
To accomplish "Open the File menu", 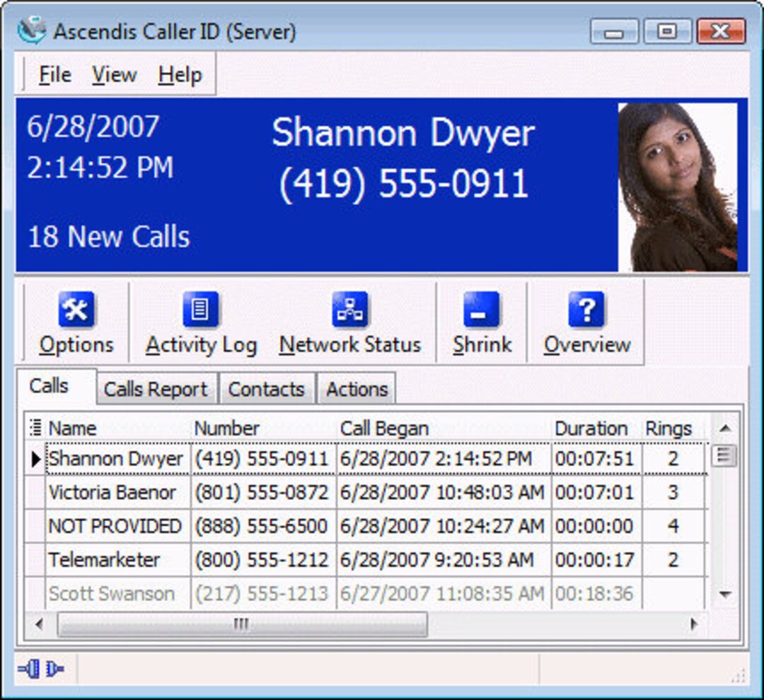I will click(53, 74).
